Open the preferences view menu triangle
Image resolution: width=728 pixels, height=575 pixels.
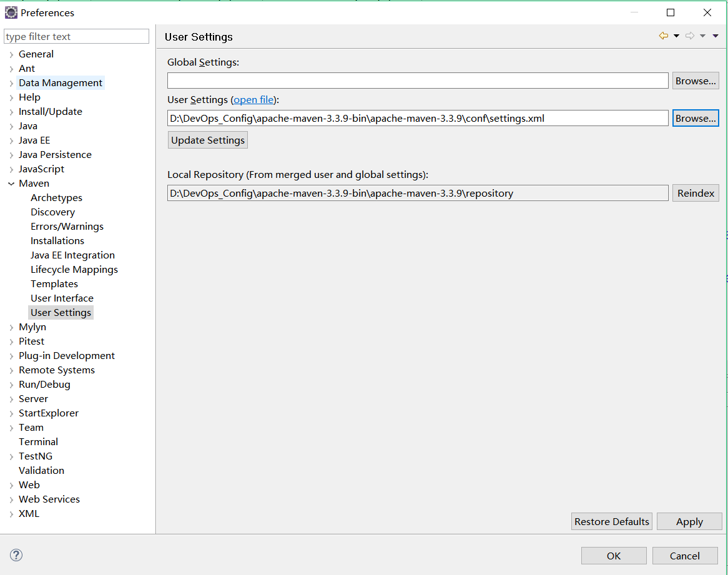(x=716, y=36)
